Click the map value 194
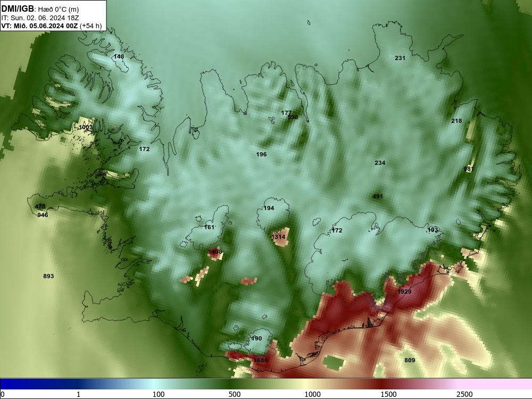Screen dimensions: 532x399 coord(269,208)
